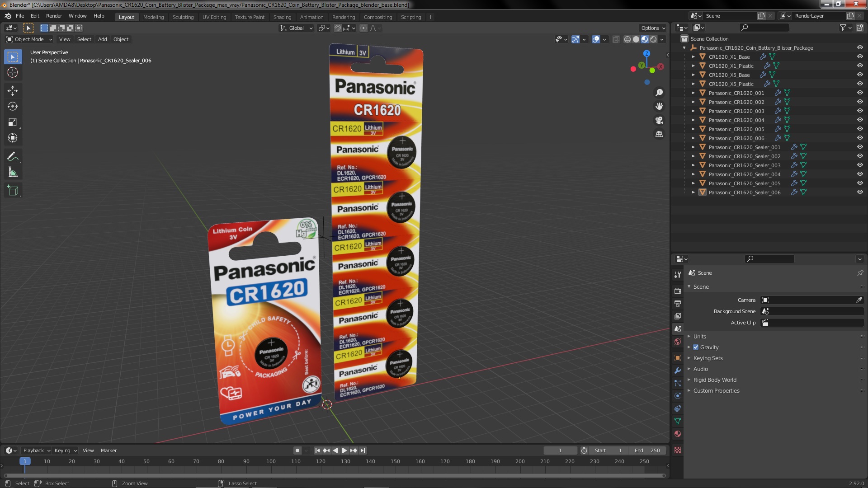This screenshot has height=488, width=868.
Task: Open the Playback dropdown in timeline
Action: [36, 450]
